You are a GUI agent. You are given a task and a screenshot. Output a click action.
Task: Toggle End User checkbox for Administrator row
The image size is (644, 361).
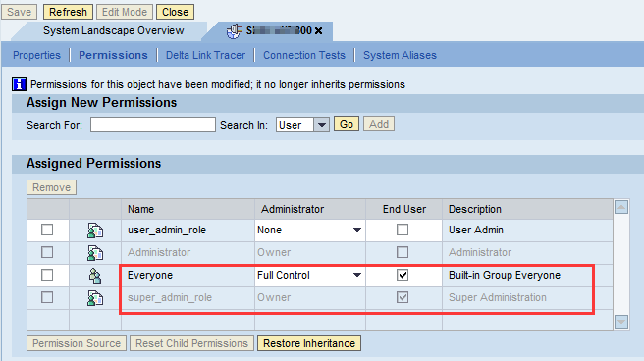[402, 252]
